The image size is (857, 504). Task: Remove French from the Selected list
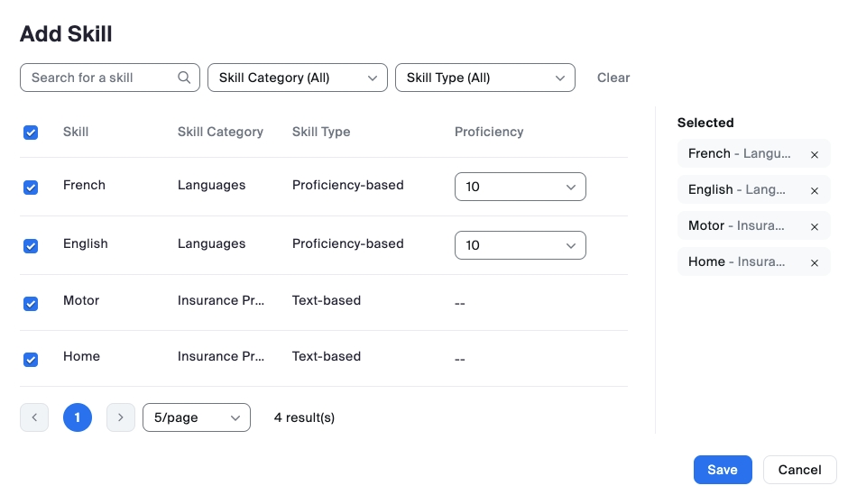pyautogui.click(x=815, y=154)
